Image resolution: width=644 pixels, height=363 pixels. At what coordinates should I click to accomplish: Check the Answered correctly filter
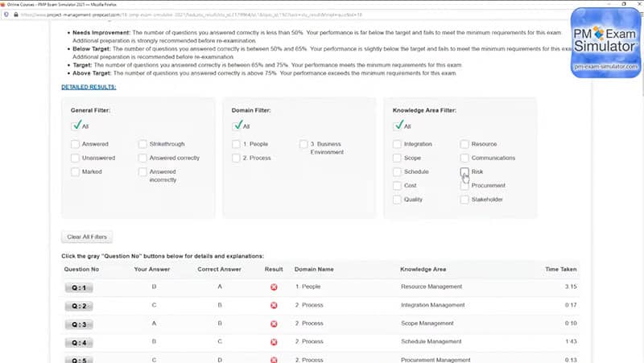142,158
